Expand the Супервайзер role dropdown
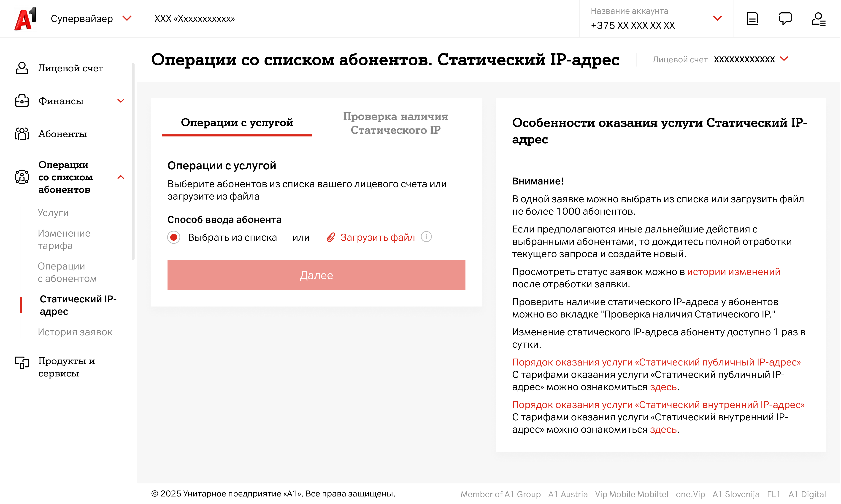 [x=127, y=18]
